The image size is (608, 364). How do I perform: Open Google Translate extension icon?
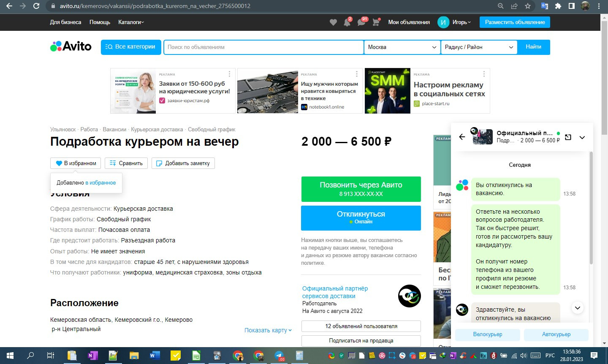click(545, 6)
